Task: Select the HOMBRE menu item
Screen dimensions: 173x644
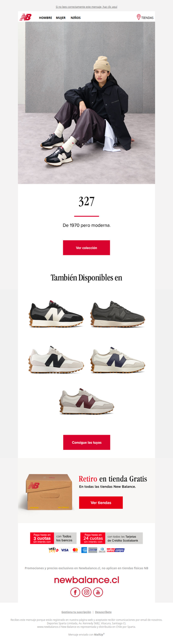Action: coord(45,18)
